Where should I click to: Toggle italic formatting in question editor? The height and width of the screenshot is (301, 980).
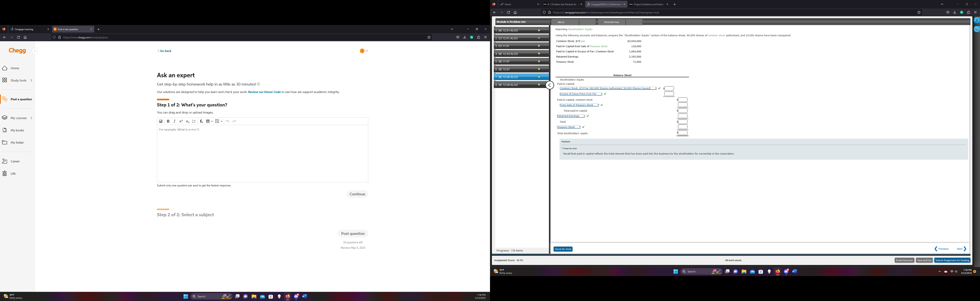pos(175,121)
